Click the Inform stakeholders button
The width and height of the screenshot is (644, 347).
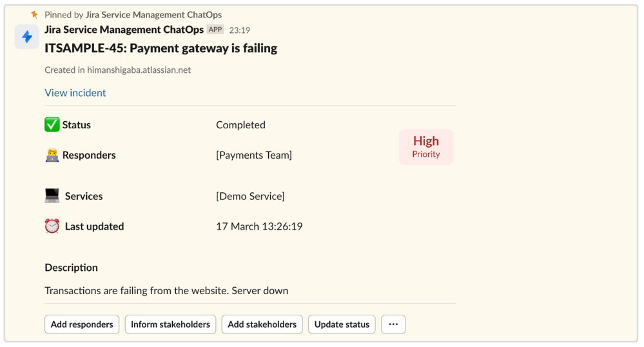pyautogui.click(x=170, y=324)
